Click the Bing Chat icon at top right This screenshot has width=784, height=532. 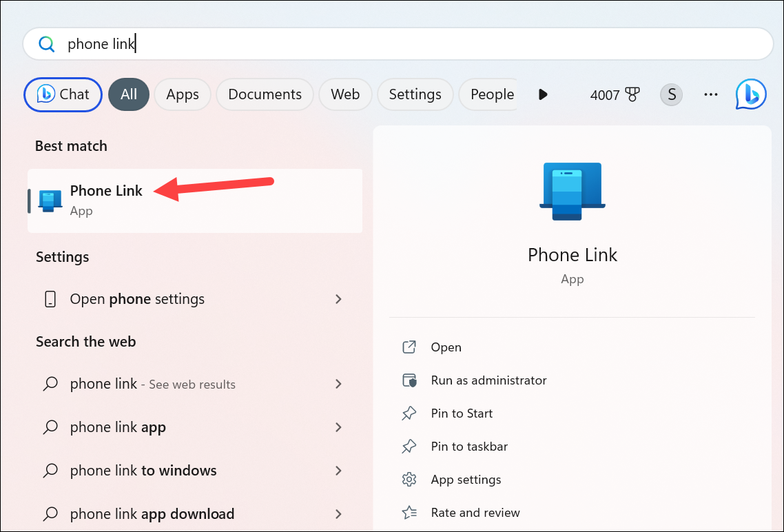pyautogui.click(x=750, y=94)
